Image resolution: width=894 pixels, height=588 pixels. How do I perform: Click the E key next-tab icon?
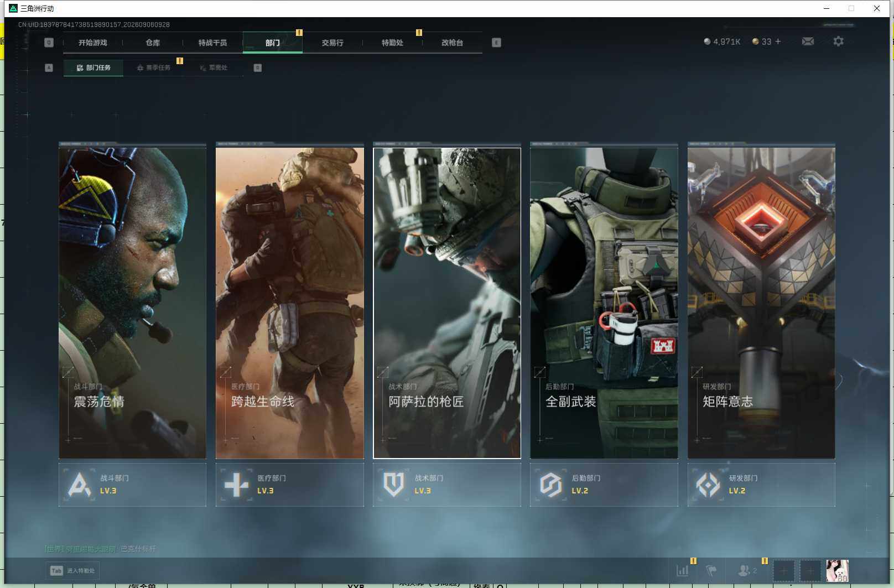click(x=496, y=43)
